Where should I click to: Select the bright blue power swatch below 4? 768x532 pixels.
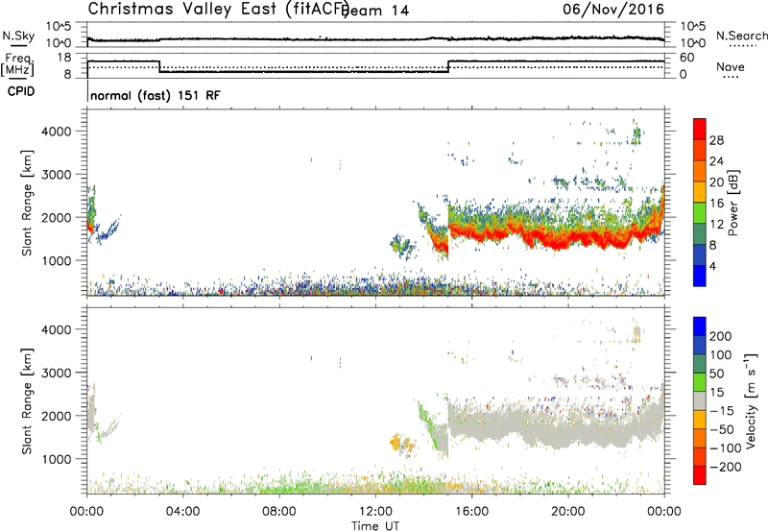[x=700, y=276]
